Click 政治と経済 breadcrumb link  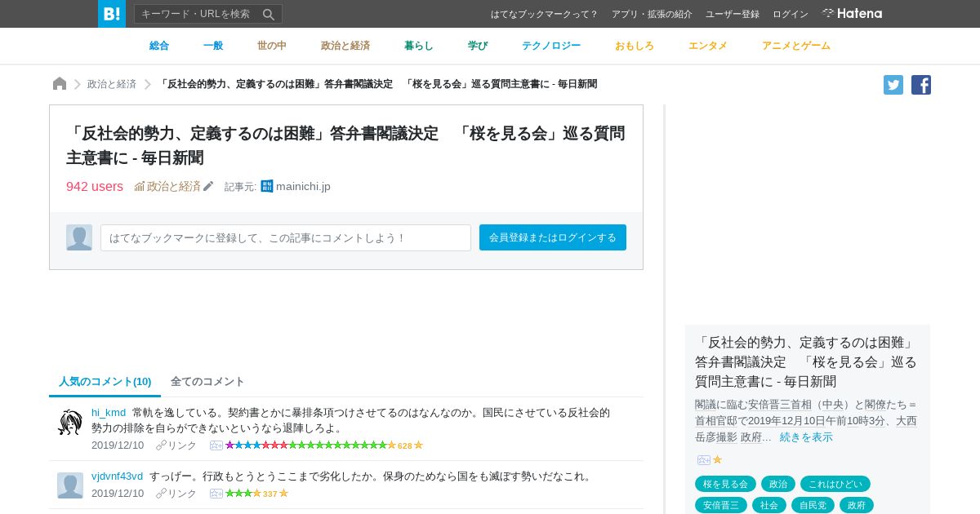click(112, 84)
